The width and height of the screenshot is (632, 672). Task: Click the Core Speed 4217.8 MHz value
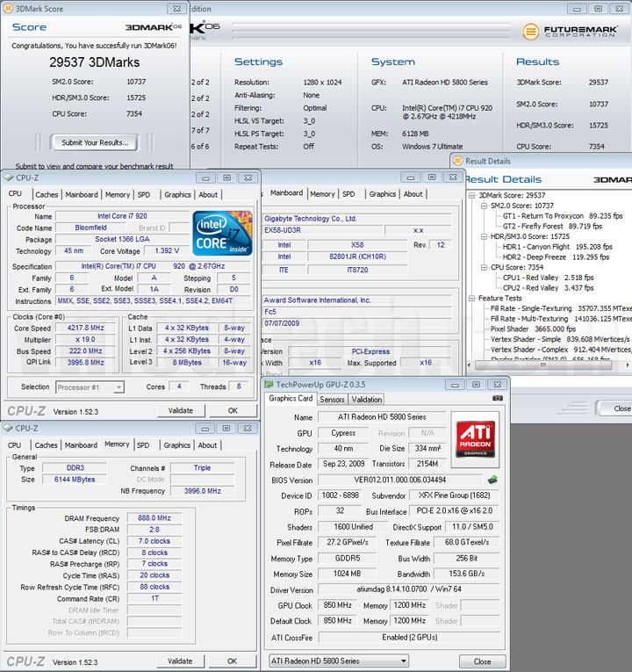pyautogui.click(x=86, y=328)
